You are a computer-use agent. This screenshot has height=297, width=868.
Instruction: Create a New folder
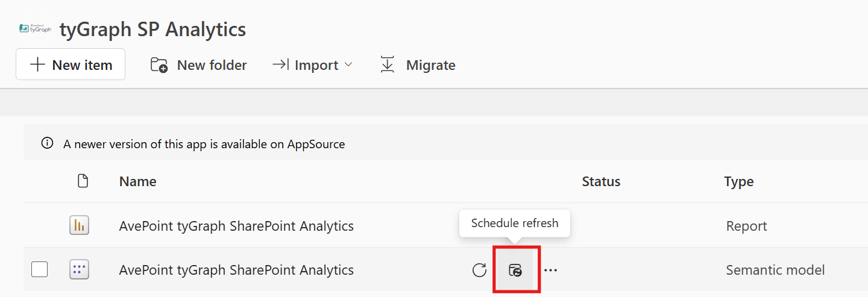click(x=198, y=65)
